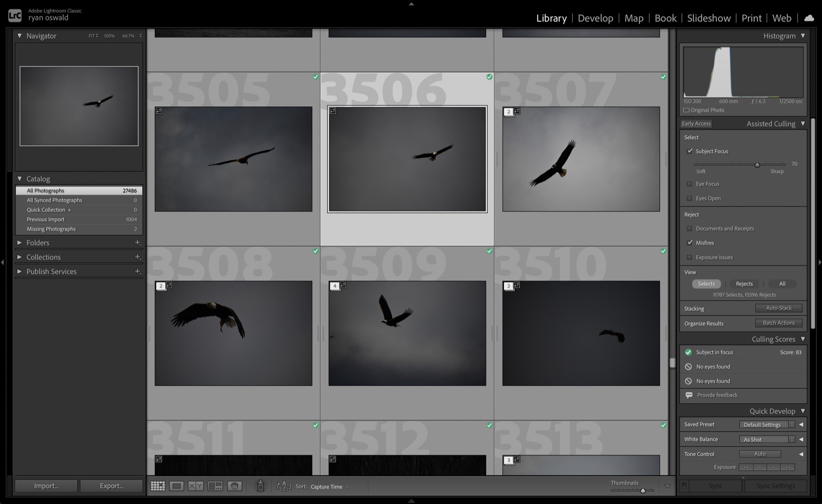The width and height of the screenshot is (822, 504).
Task: Collapse the Histogram panel
Action: pos(803,36)
